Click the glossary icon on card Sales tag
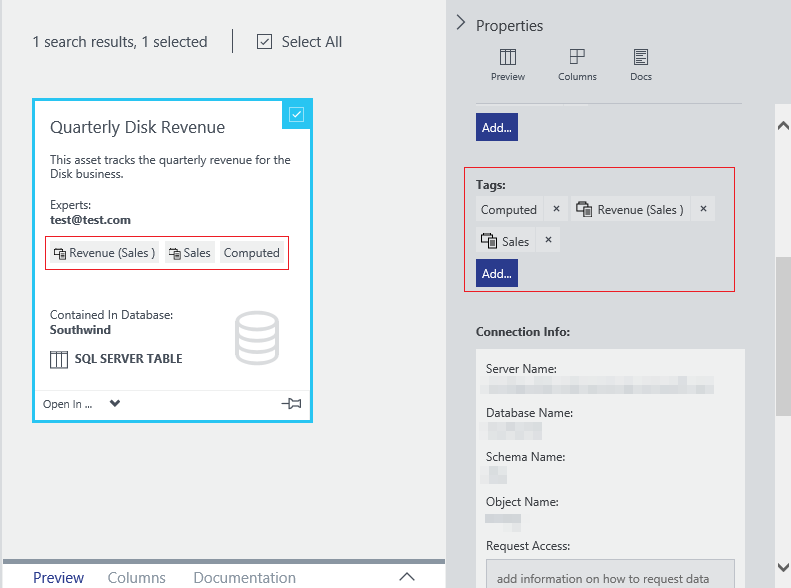The width and height of the screenshot is (791, 588). (175, 253)
